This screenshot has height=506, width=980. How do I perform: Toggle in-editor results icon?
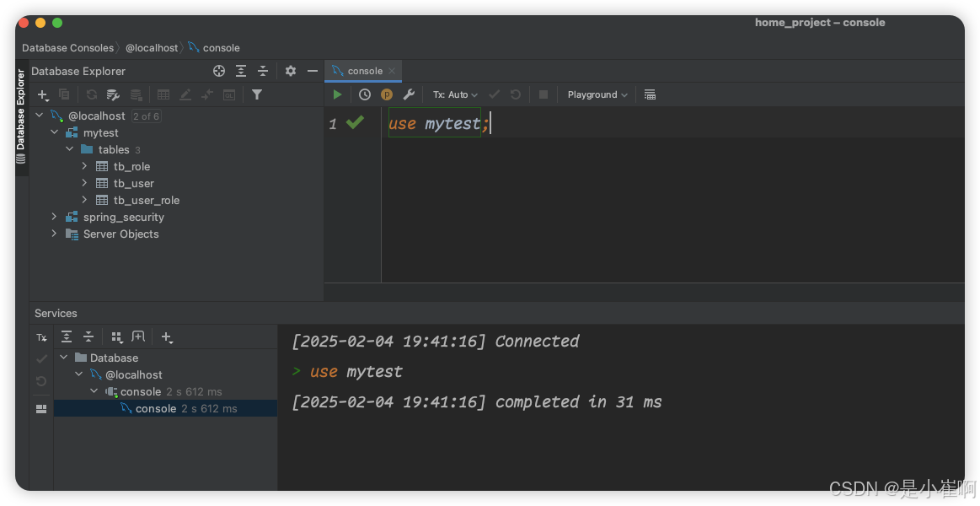[650, 94]
